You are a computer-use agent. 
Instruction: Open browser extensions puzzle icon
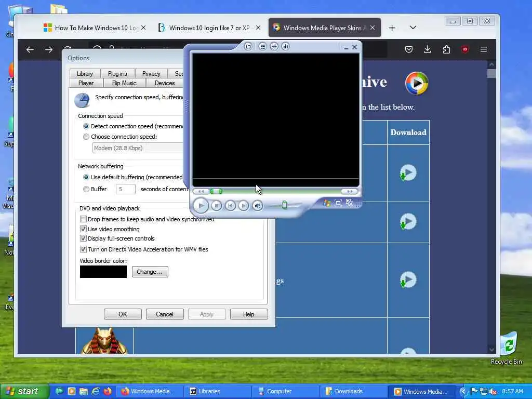coord(446,49)
